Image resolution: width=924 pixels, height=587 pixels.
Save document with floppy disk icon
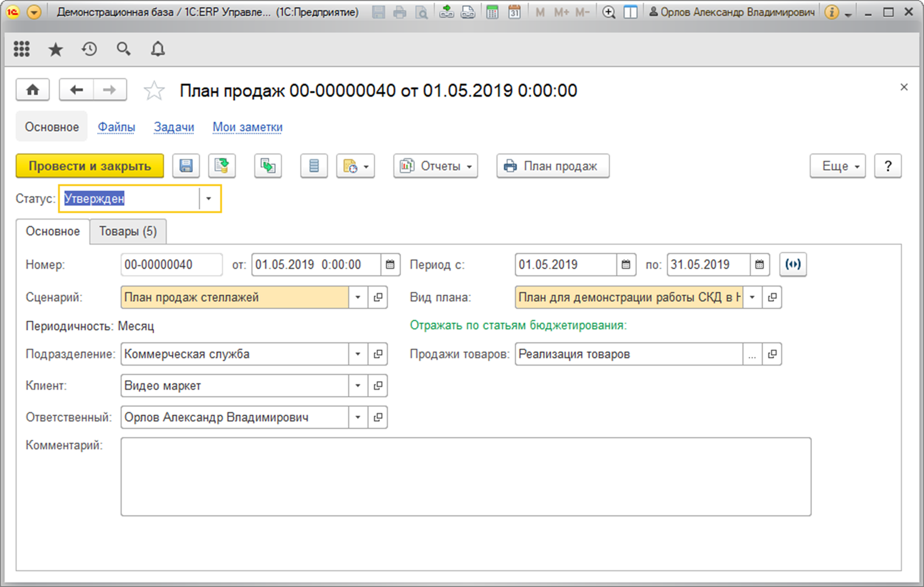pos(186,166)
